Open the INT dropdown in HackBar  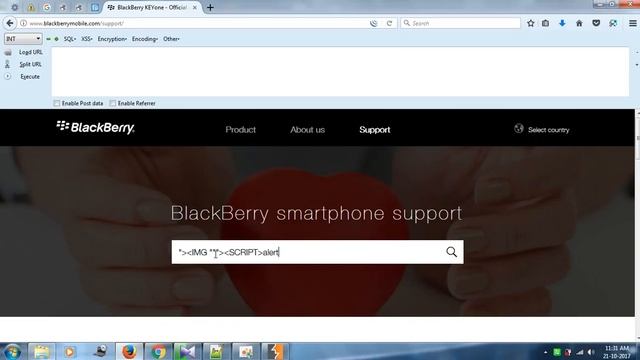pos(23,39)
